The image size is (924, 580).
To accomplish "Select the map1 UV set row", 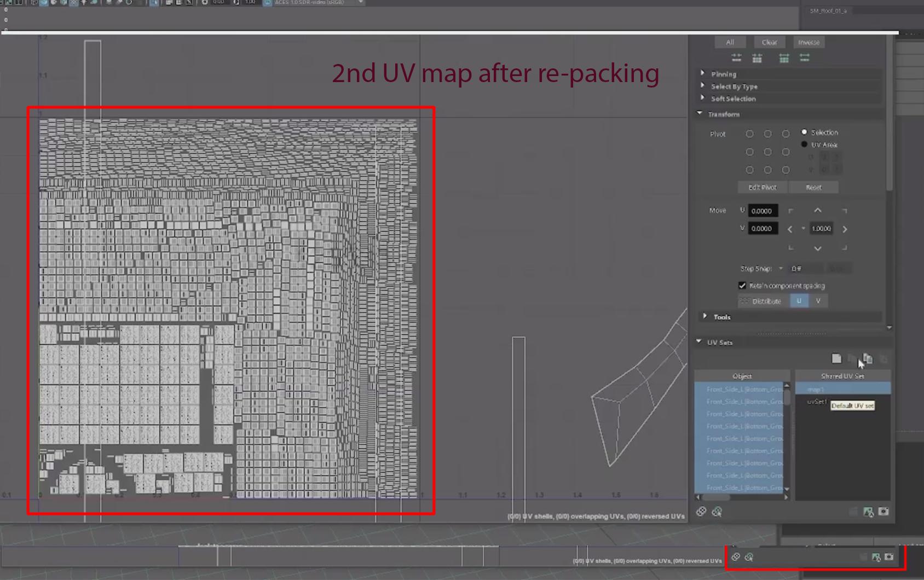I will (x=842, y=389).
